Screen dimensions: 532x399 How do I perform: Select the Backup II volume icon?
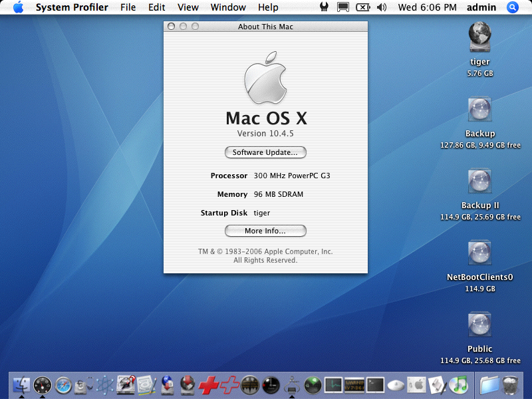479,181
